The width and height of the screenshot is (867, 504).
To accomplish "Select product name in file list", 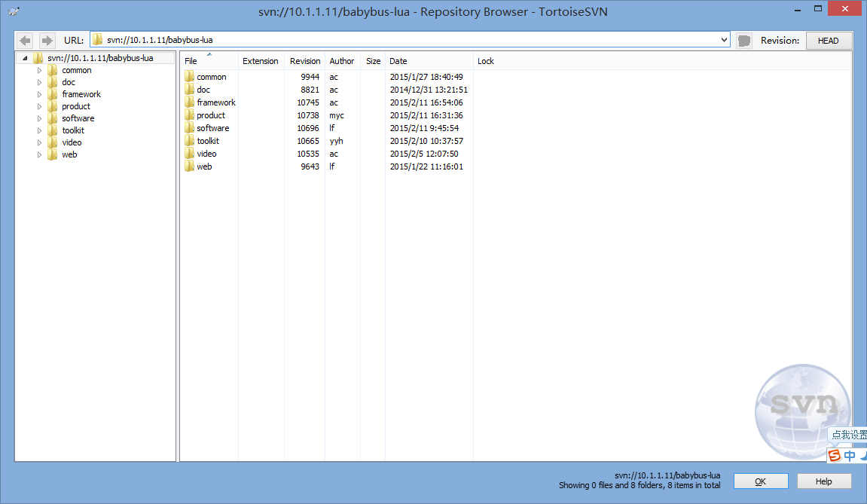I will [x=211, y=115].
